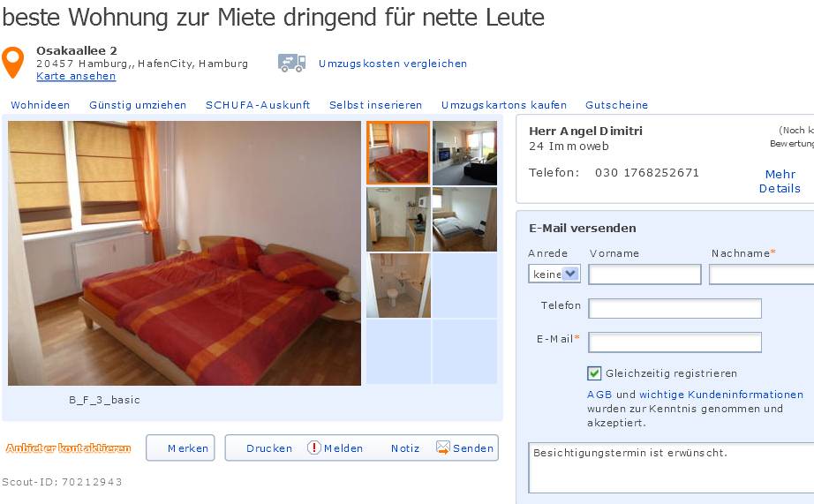Open the Anrede dropdown

pyautogui.click(x=554, y=274)
